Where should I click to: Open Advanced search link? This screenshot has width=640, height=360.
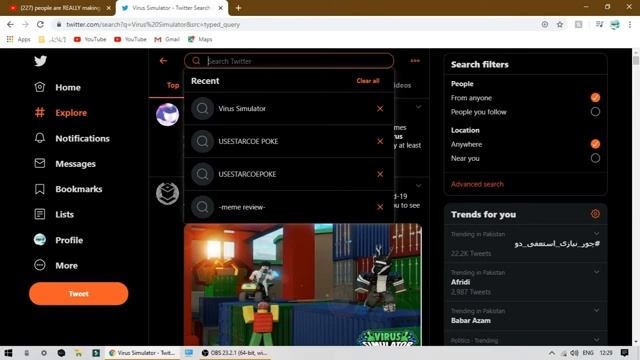pyautogui.click(x=477, y=184)
